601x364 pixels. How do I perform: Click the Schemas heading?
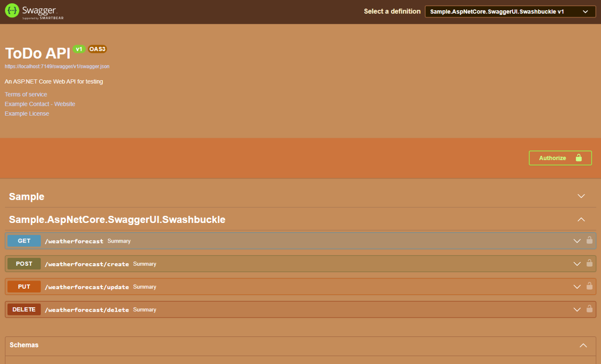tap(24, 345)
